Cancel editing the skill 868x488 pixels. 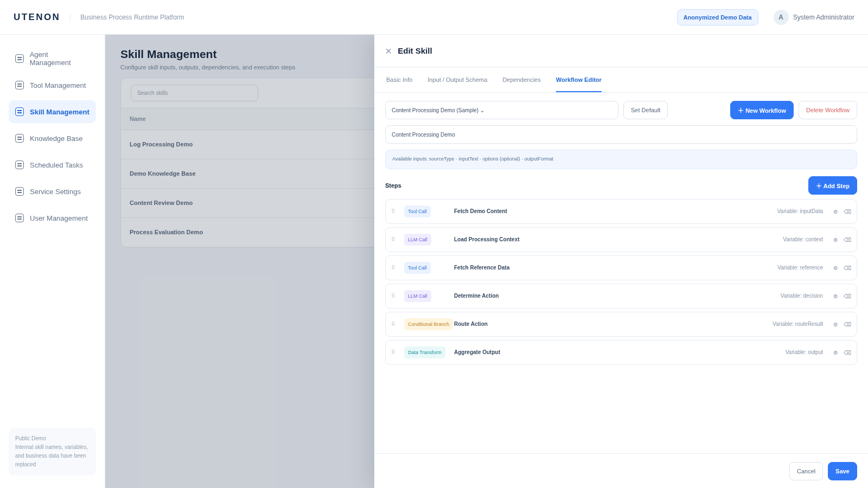point(806,471)
